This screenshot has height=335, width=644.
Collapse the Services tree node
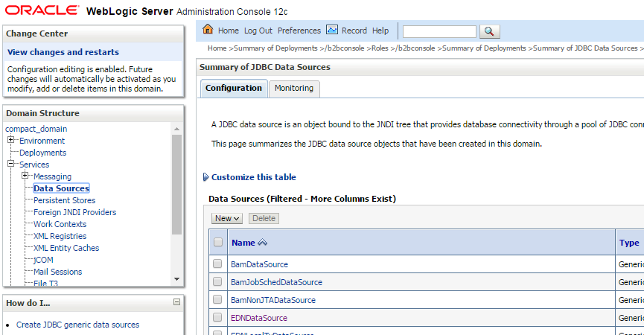(10, 164)
